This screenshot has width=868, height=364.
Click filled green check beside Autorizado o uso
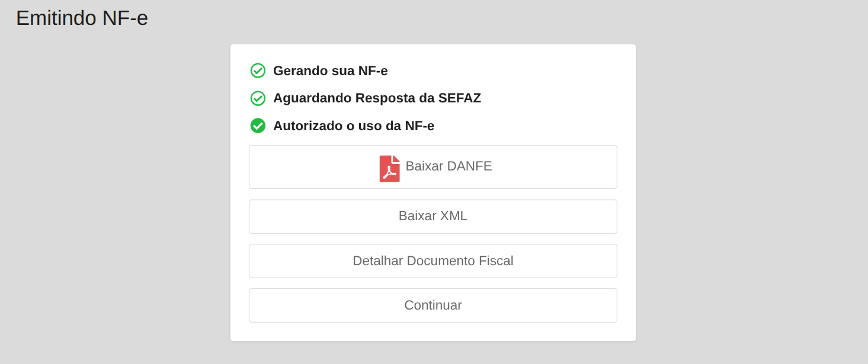pos(258,125)
